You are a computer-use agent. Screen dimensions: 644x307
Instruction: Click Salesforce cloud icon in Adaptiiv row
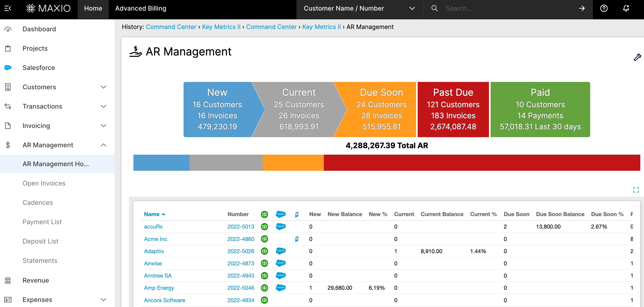[x=281, y=251]
